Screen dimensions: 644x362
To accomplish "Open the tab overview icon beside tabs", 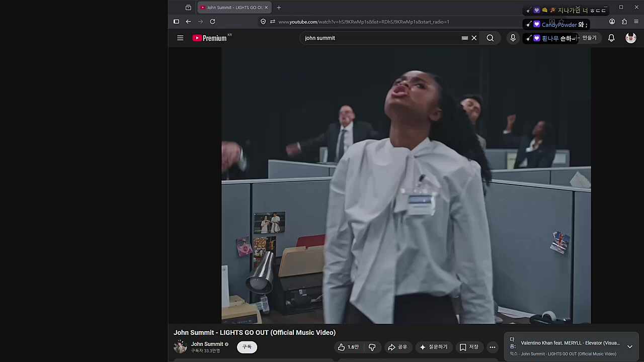I will click(188, 8).
